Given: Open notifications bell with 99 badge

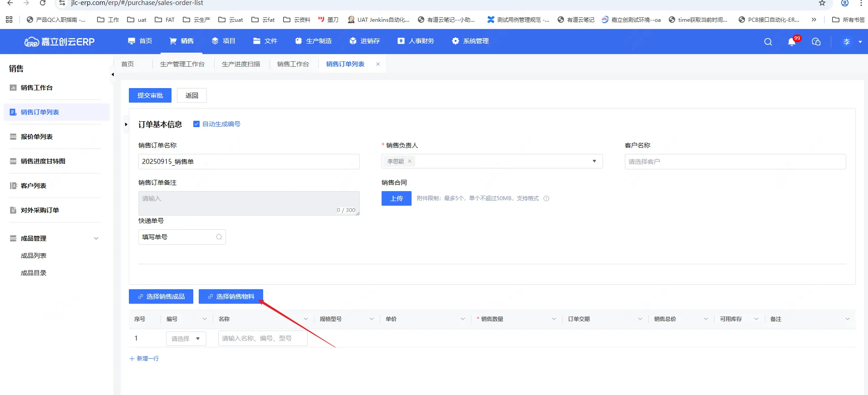Looking at the screenshot, I should [x=792, y=42].
